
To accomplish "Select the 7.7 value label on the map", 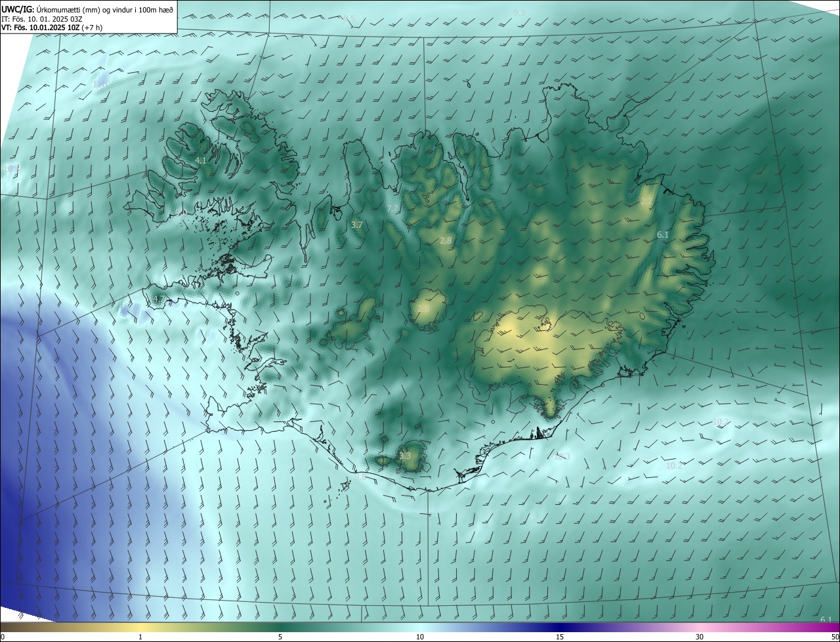I will tap(392, 208).
